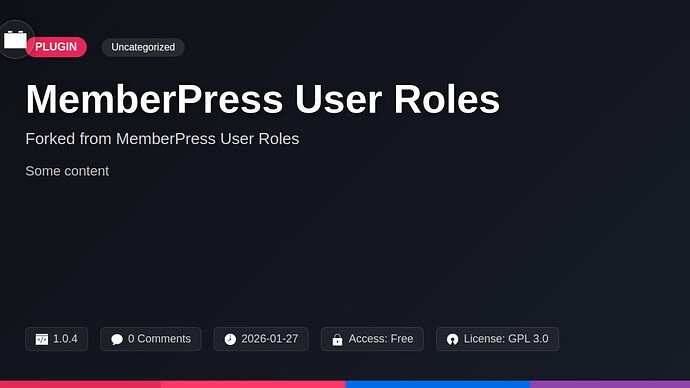Click the red PLUGIN badge
The height and width of the screenshot is (388, 690).
[x=56, y=47]
